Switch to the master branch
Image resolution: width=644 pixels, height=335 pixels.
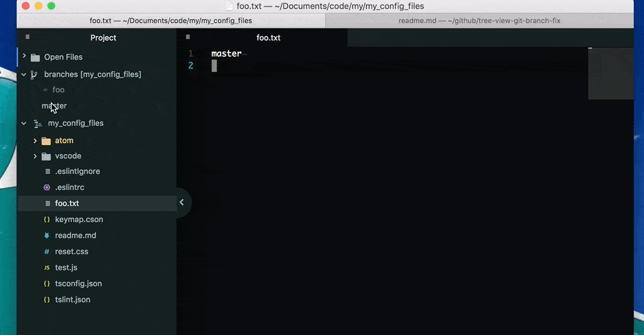click(55, 106)
